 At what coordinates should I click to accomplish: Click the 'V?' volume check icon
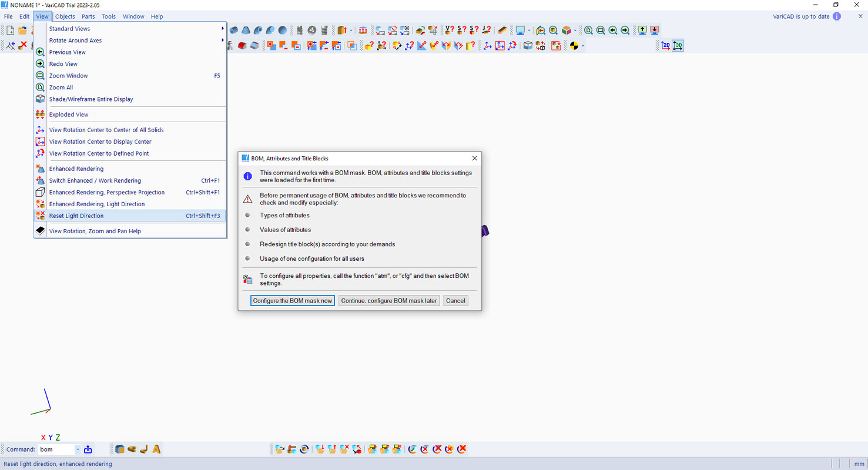(450, 30)
